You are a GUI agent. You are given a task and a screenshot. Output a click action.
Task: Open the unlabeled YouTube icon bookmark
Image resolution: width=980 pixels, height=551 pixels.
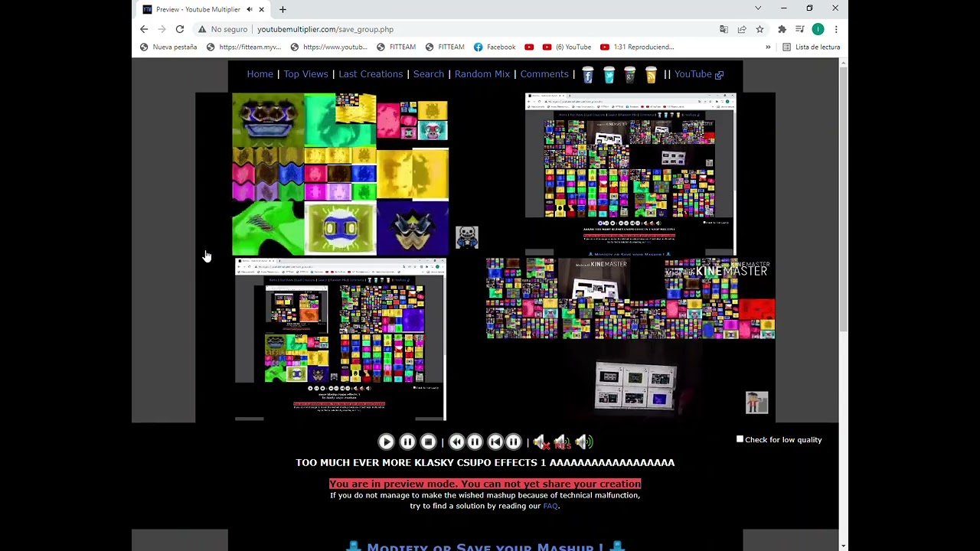pyautogui.click(x=529, y=47)
